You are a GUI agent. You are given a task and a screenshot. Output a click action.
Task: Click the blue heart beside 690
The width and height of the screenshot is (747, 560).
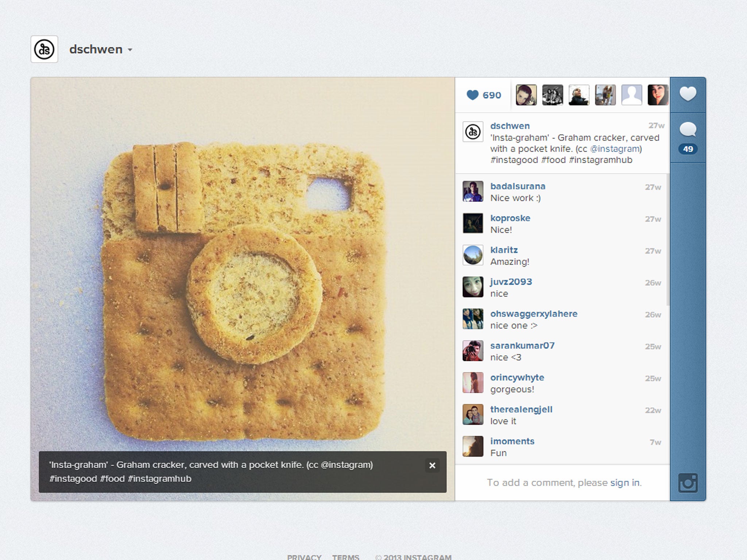[x=472, y=95]
